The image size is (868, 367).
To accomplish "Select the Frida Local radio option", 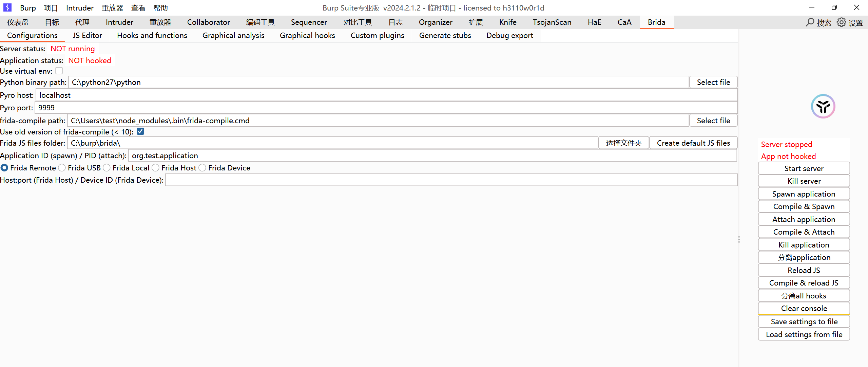I will (107, 168).
